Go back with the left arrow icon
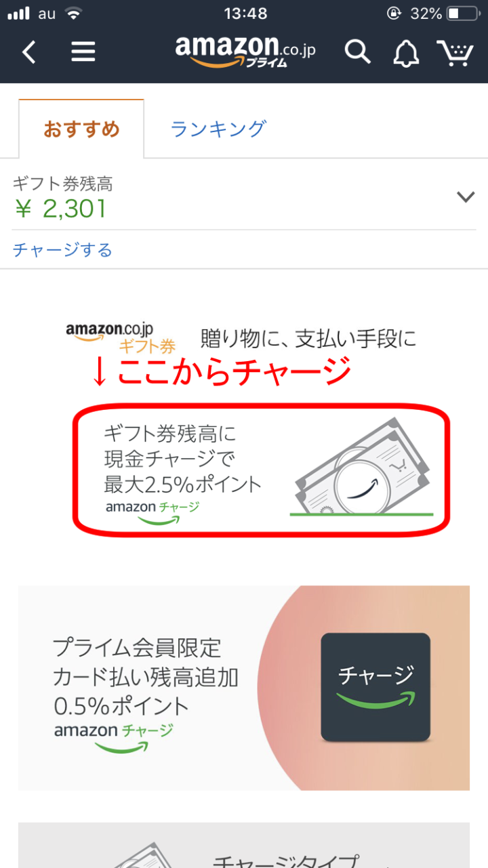The image size is (488, 868). [x=29, y=51]
